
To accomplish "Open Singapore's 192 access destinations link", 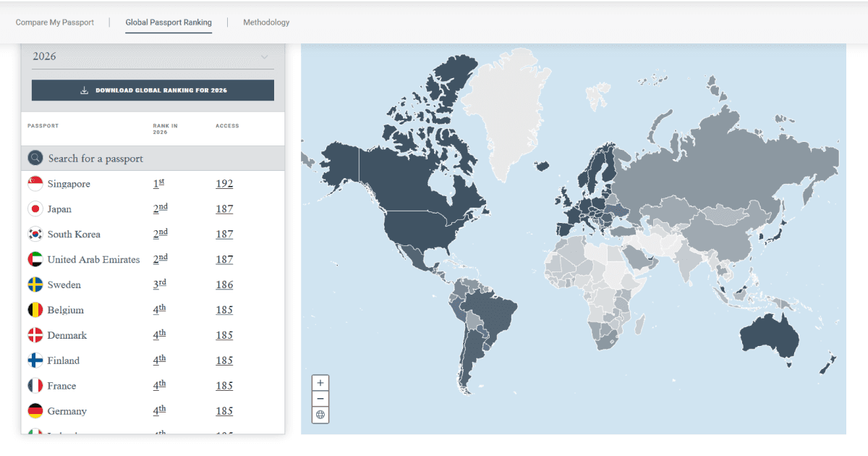I will 224,183.
